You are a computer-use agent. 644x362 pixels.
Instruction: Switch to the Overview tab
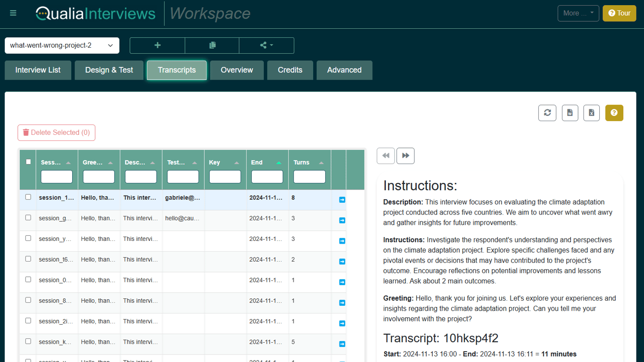click(237, 70)
